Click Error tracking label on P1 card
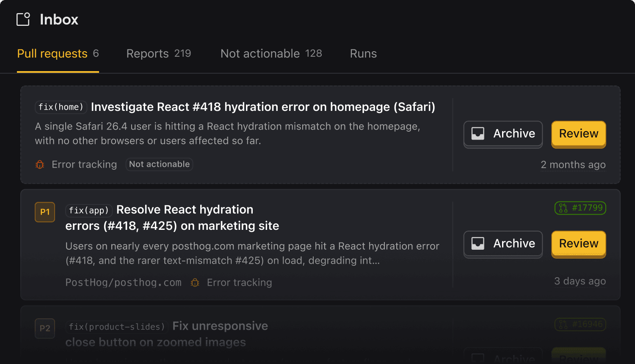635x364 pixels. 240,283
